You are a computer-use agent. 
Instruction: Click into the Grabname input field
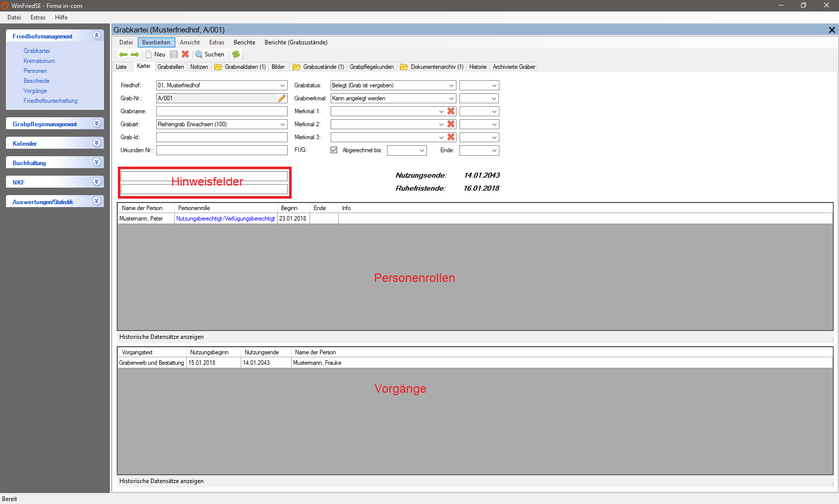pyautogui.click(x=222, y=111)
